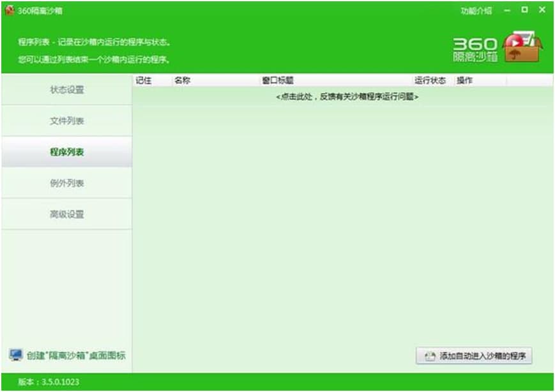Click the 360 sandbox box logo
This screenshot has width=555, height=392.
pyautogui.click(x=522, y=47)
